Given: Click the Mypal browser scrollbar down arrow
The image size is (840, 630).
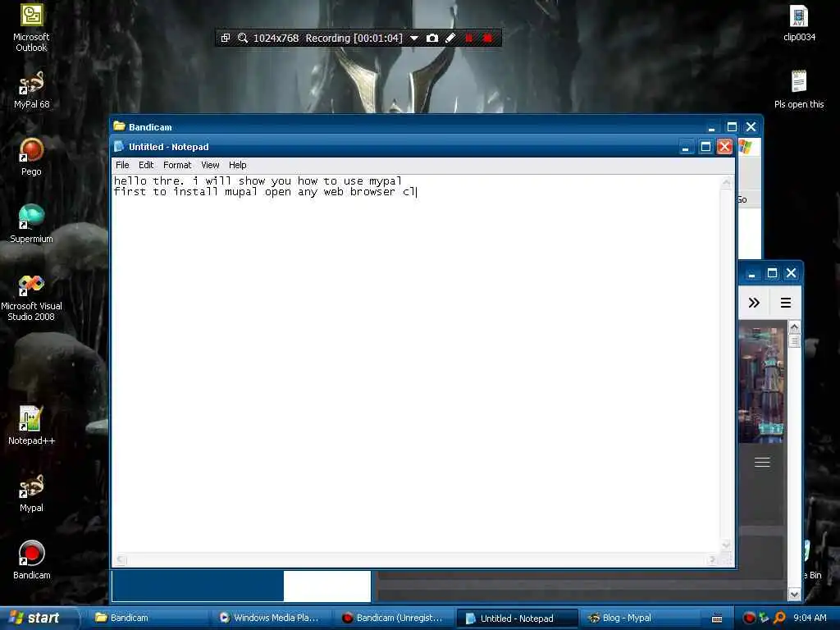Looking at the screenshot, I should [794, 594].
